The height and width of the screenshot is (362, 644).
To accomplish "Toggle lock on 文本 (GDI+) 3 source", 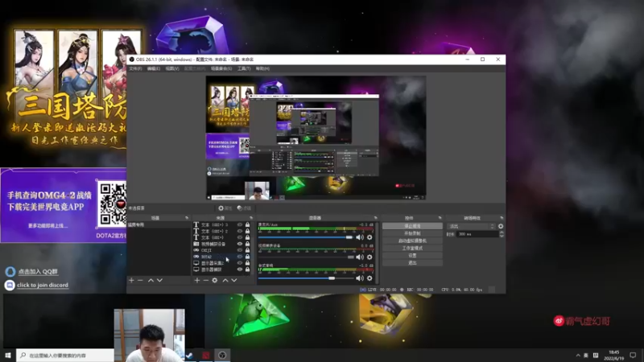I will [247, 225].
